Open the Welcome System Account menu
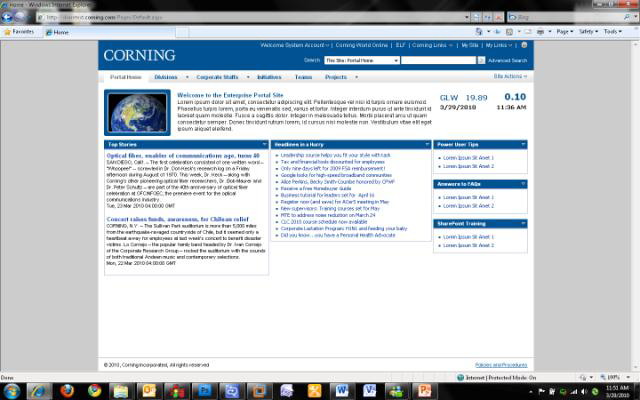The width and height of the screenshot is (640, 400). click(x=294, y=45)
